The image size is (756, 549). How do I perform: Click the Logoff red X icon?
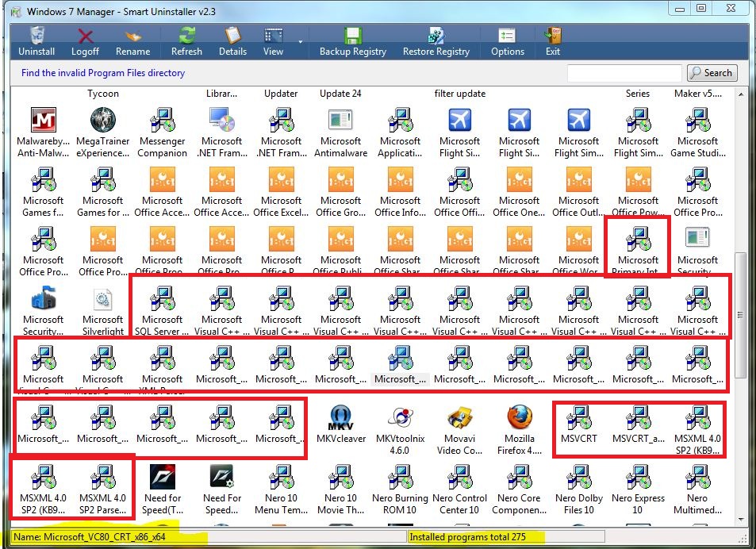tap(86, 36)
